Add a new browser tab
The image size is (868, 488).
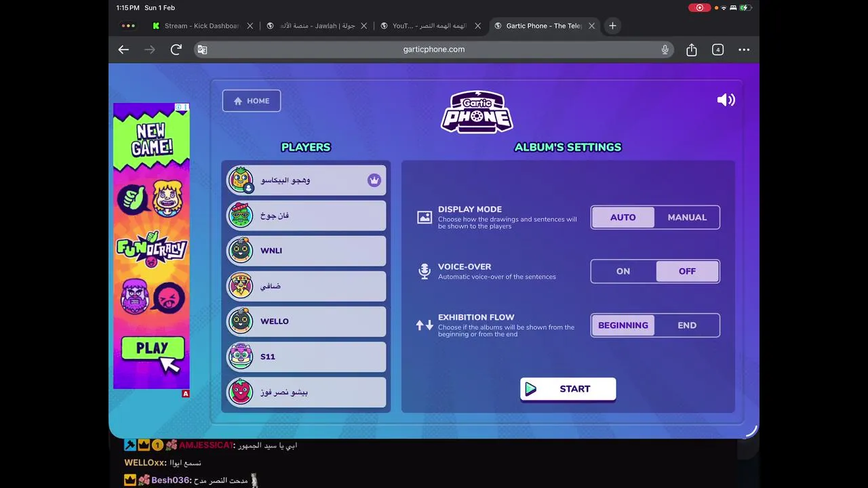point(612,26)
